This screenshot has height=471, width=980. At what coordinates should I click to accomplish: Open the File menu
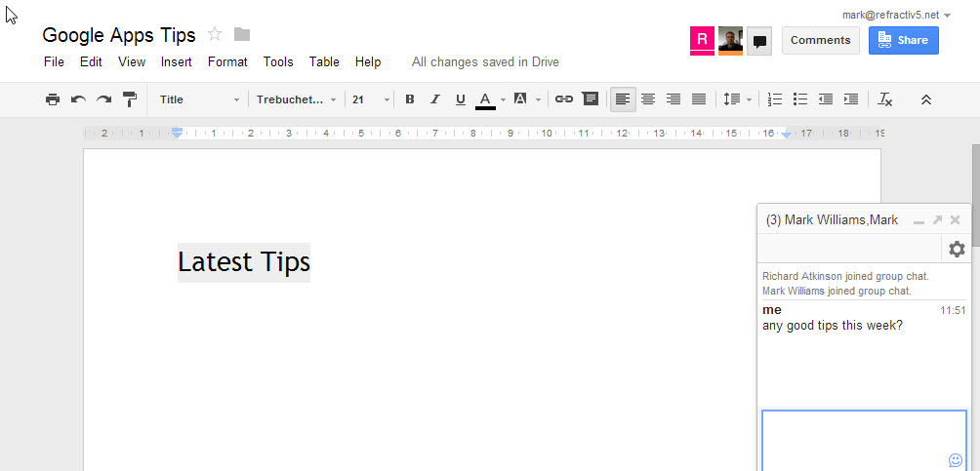click(x=54, y=61)
